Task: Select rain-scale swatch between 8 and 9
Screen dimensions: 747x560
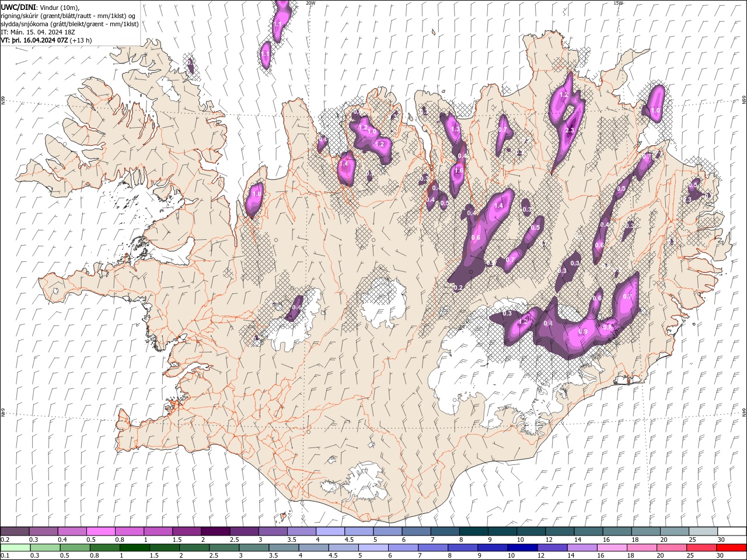Action: pyautogui.click(x=463, y=548)
